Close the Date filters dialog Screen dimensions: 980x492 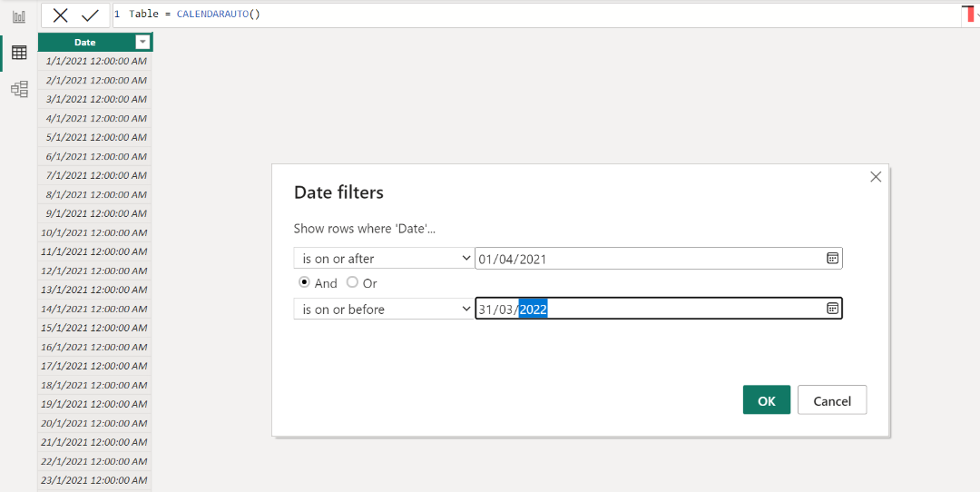[876, 177]
